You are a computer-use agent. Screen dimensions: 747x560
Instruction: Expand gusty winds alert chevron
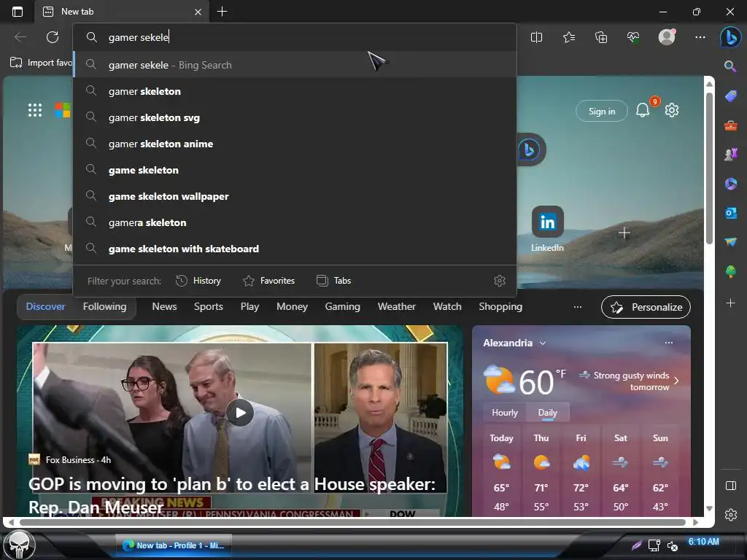[x=676, y=381]
